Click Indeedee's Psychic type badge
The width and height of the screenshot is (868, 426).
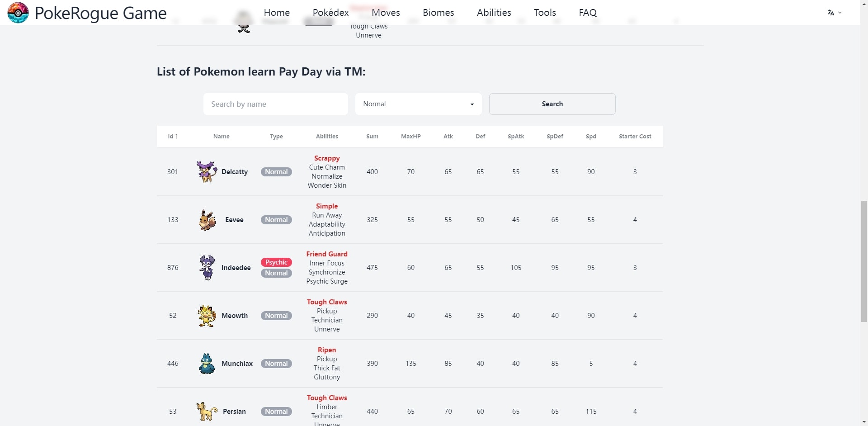point(276,262)
